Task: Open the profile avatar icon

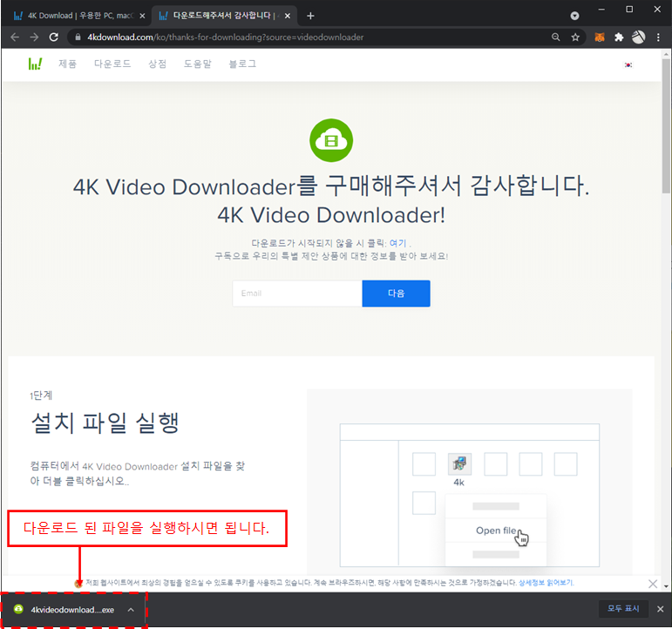Action: pyautogui.click(x=638, y=37)
